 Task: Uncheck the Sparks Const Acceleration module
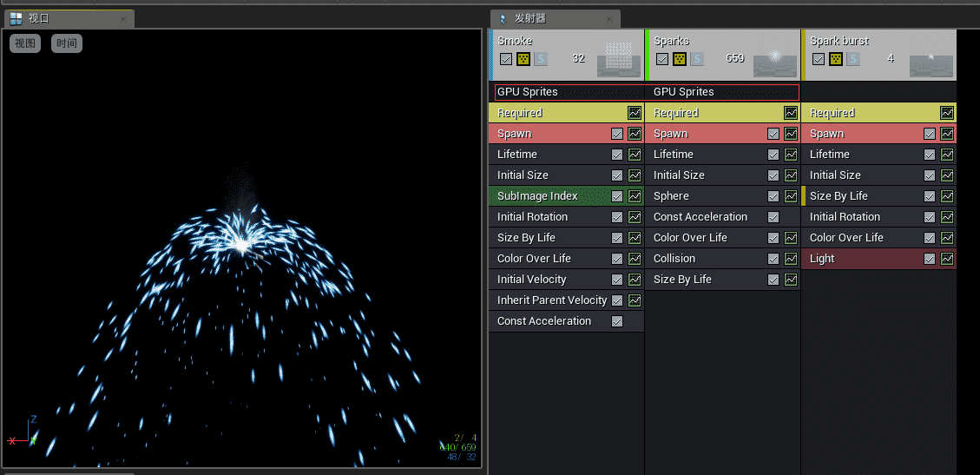coord(773,217)
